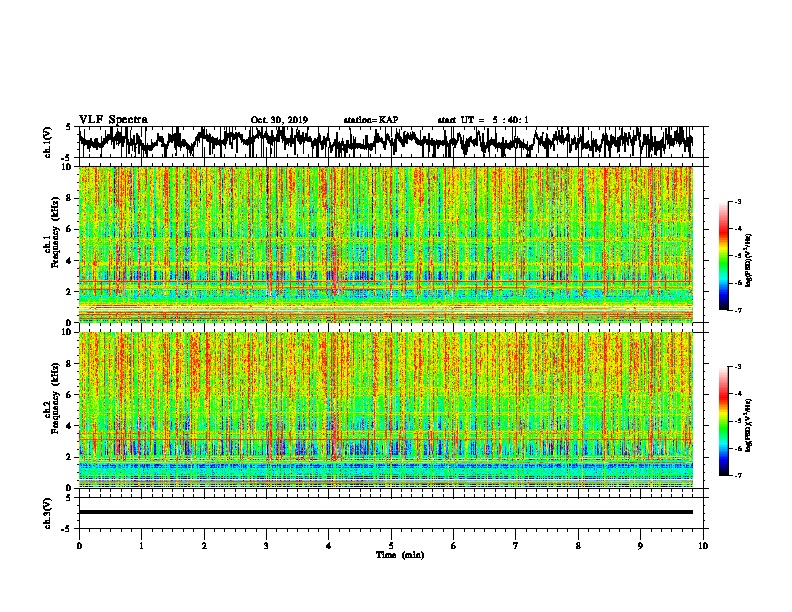The height and width of the screenshot is (612, 792).
Task: Click the 'ch.1(V)' waveform axis label
Action: click(x=48, y=142)
